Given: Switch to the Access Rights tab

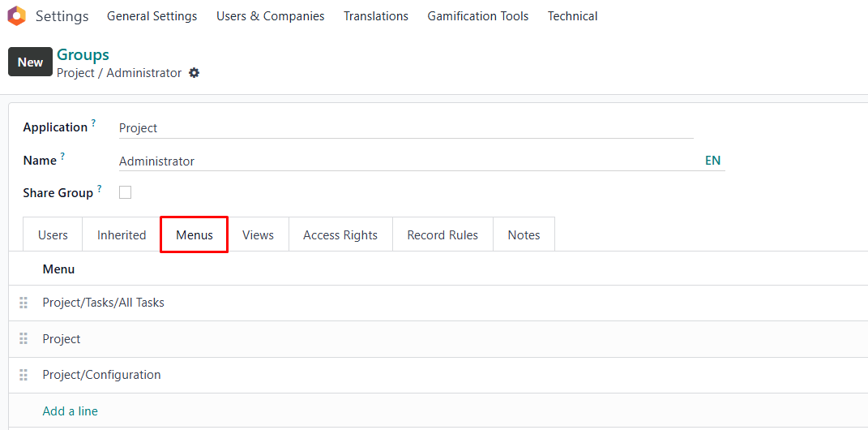Looking at the screenshot, I should click(340, 235).
